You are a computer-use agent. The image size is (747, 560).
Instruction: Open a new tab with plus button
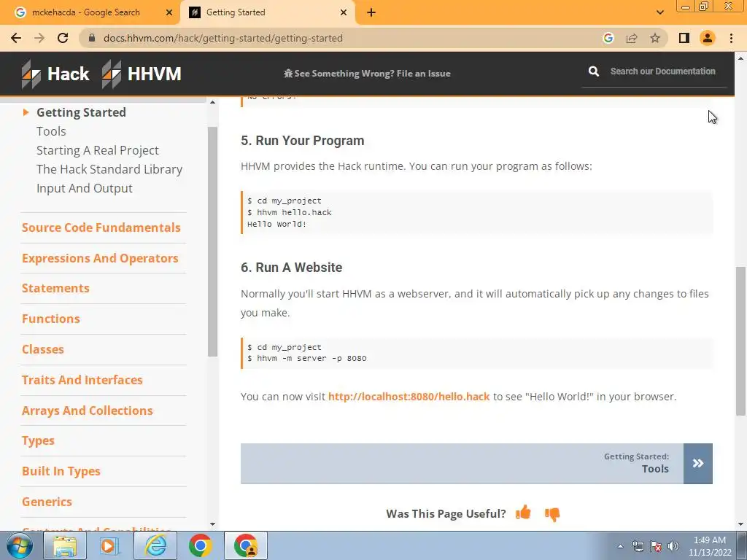click(x=371, y=12)
